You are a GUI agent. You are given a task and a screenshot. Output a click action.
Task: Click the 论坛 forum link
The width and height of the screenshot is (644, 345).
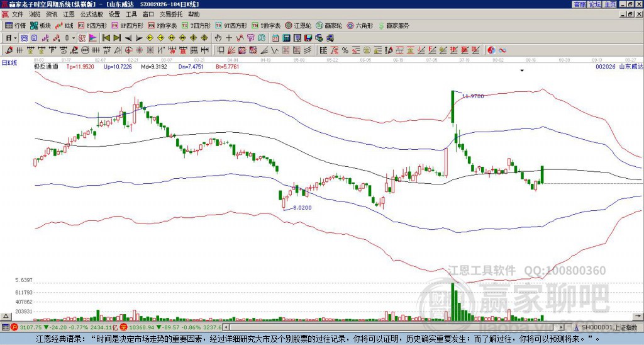(x=595, y=4)
